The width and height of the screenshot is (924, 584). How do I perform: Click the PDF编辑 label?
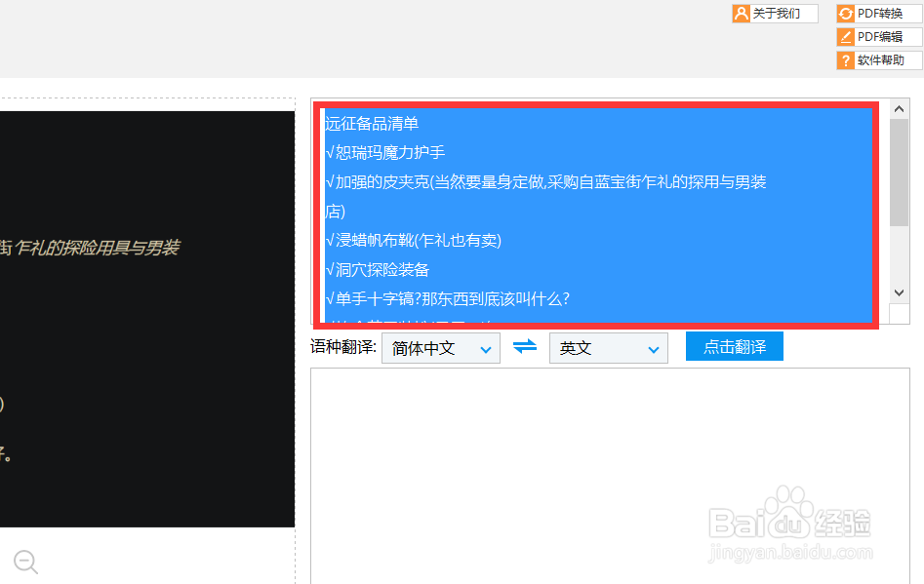[x=881, y=36]
